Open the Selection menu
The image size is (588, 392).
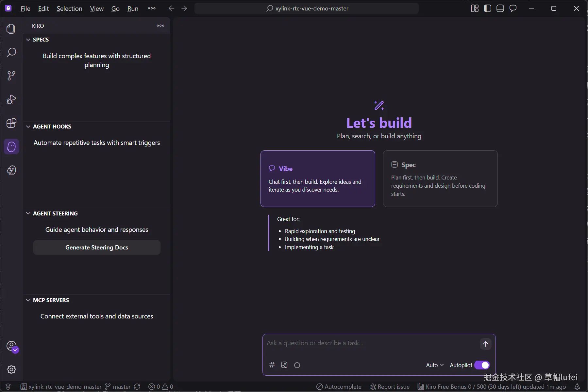point(69,9)
